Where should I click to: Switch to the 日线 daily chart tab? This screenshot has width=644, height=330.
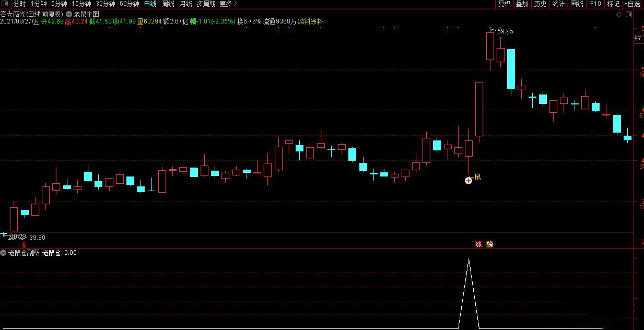(150, 4)
